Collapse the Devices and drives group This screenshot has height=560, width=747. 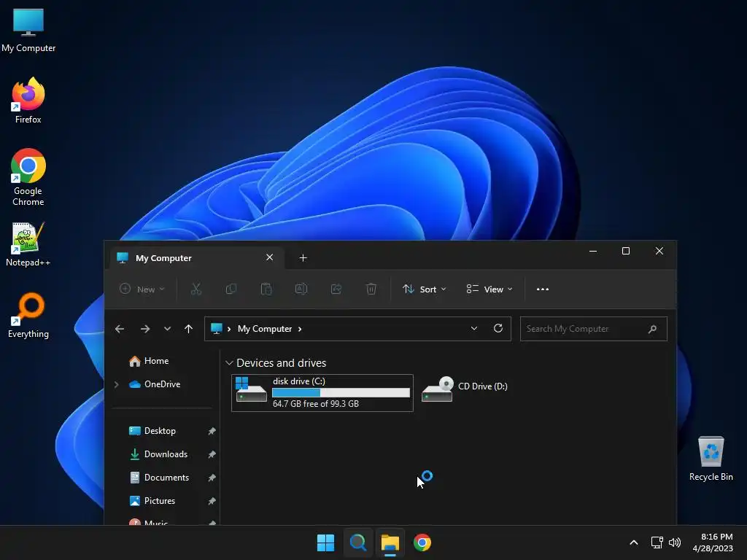pyautogui.click(x=229, y=363)
